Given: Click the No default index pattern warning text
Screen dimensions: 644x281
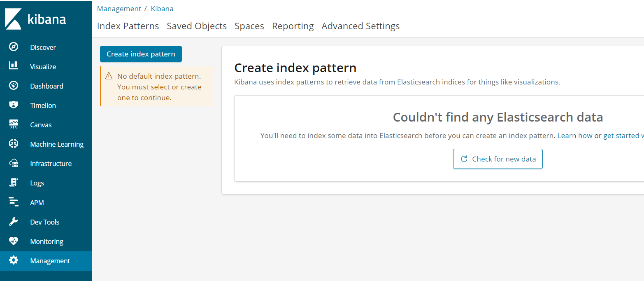Looking at the screenshot, I should pyautogui.click(x=159, y=87).
